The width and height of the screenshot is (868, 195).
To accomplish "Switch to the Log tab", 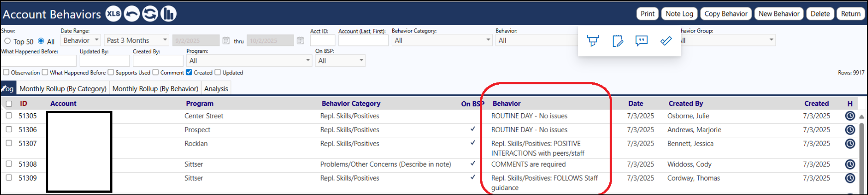I will [x=7, y=89].
